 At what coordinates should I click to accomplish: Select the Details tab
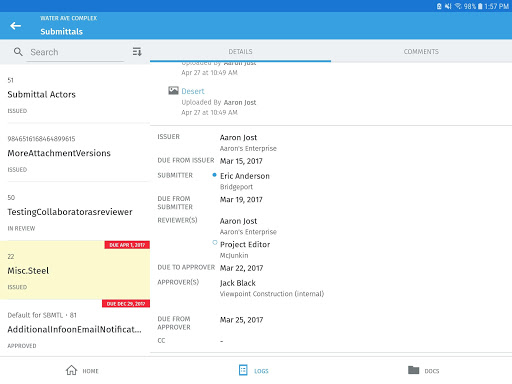(240, 51)
